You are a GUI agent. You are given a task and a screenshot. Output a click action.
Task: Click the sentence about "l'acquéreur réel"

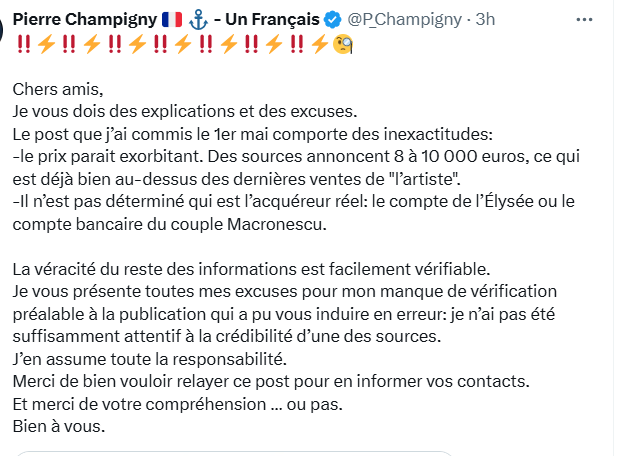point(250,201)
